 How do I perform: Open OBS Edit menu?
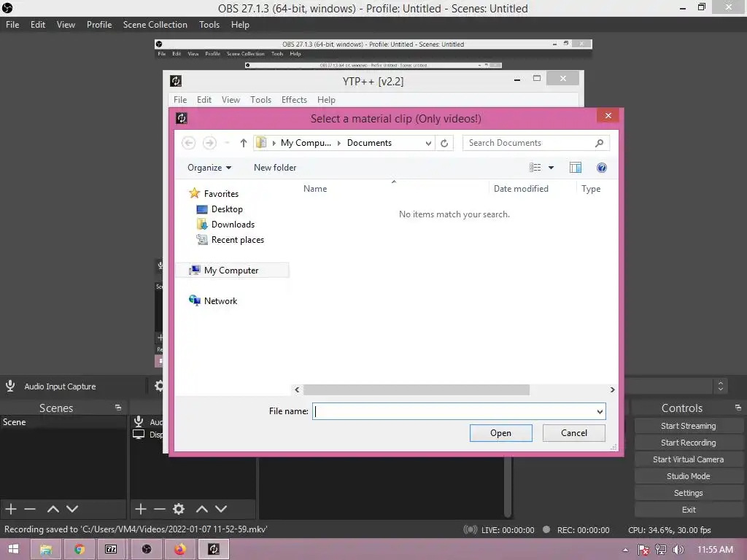pos(38,25)
